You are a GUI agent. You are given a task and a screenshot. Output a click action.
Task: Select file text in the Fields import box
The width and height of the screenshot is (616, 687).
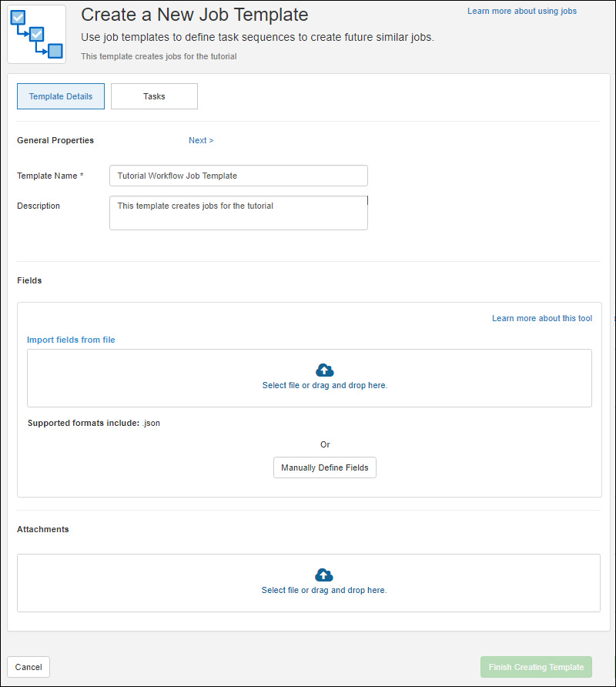[x=324, y=385]
